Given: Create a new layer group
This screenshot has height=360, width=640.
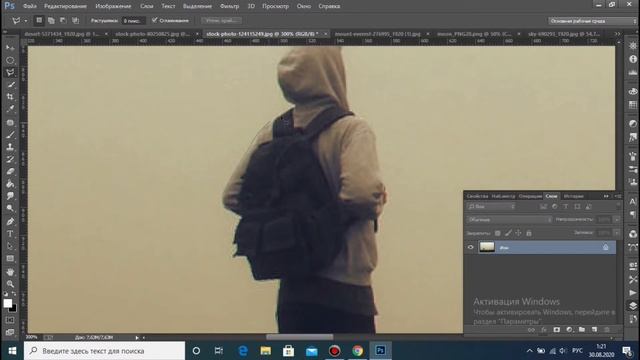Looking at the screenshot, I should coord(582,329).
